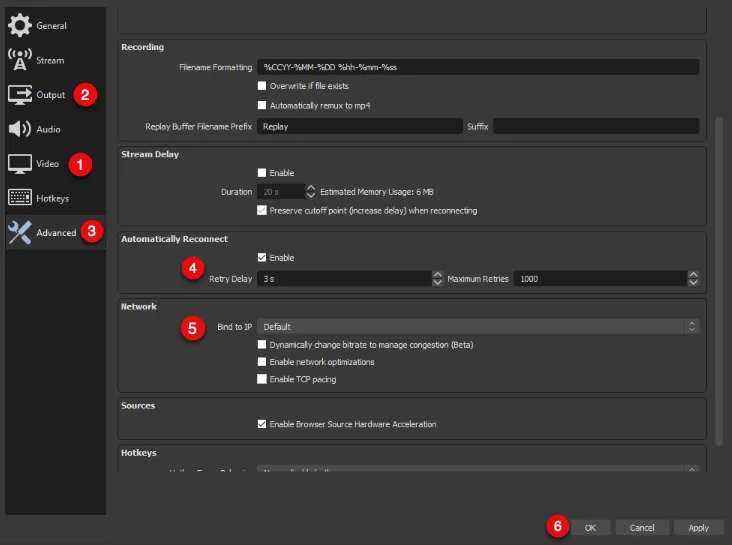Click the Automatically Reconnect heading
Screen dimensions: 732x545
(174, 239)
